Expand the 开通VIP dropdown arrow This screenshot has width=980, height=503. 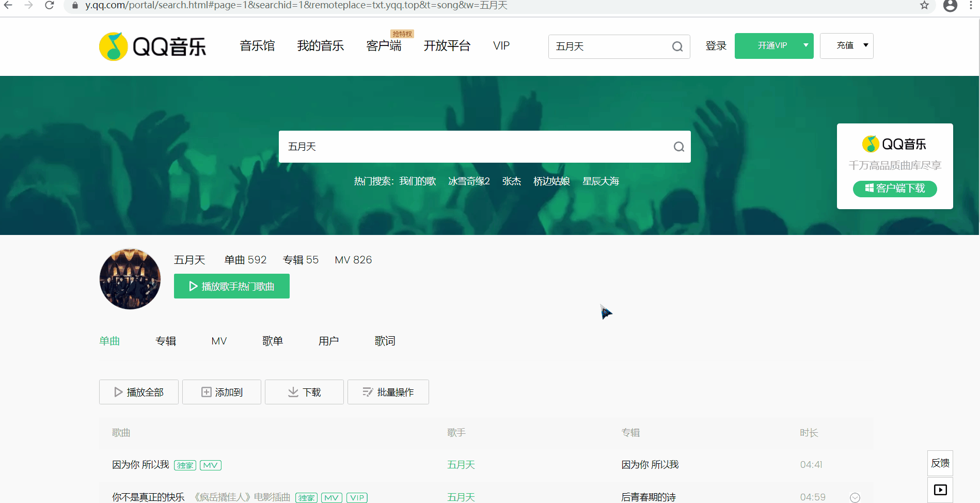805,45
